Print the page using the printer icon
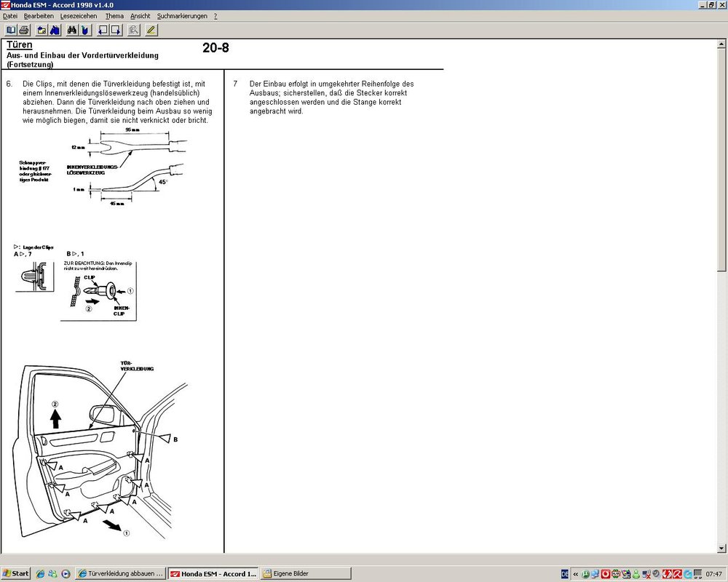 (24, 30)
